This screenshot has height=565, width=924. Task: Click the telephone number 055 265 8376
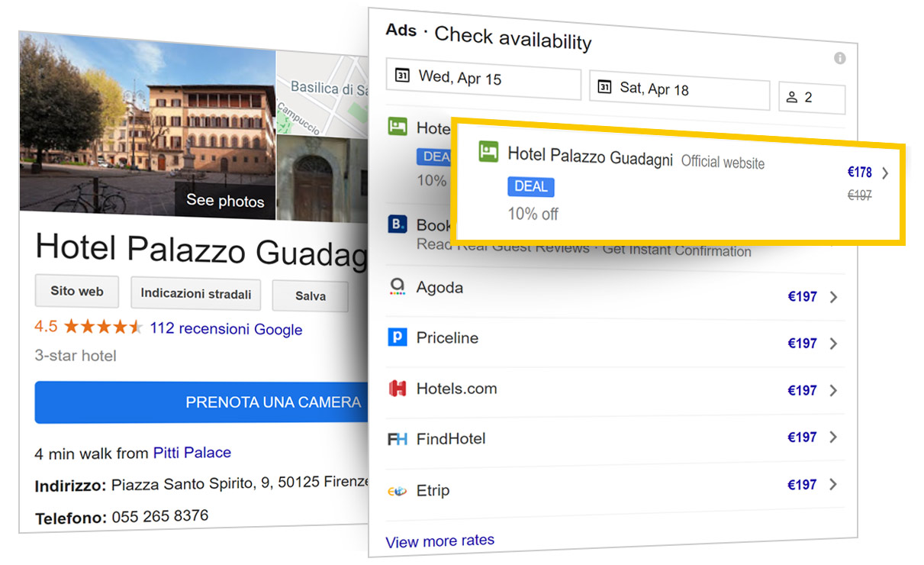pyautogui.click(x=159, y=517)
